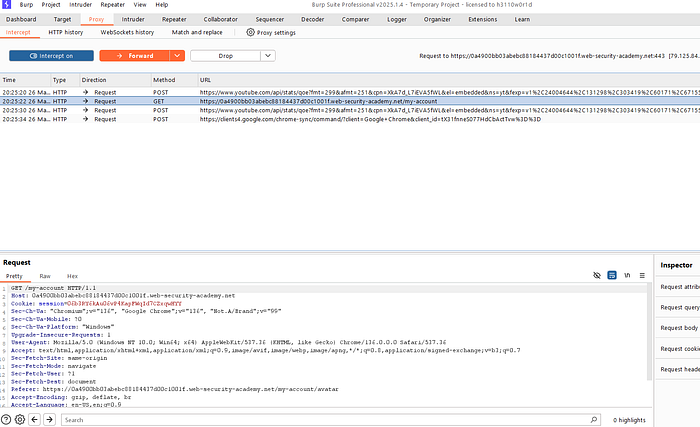Viewport: 700px width, 427px height.
Task: Sort by the Time column header
Action: pos(25,80)
